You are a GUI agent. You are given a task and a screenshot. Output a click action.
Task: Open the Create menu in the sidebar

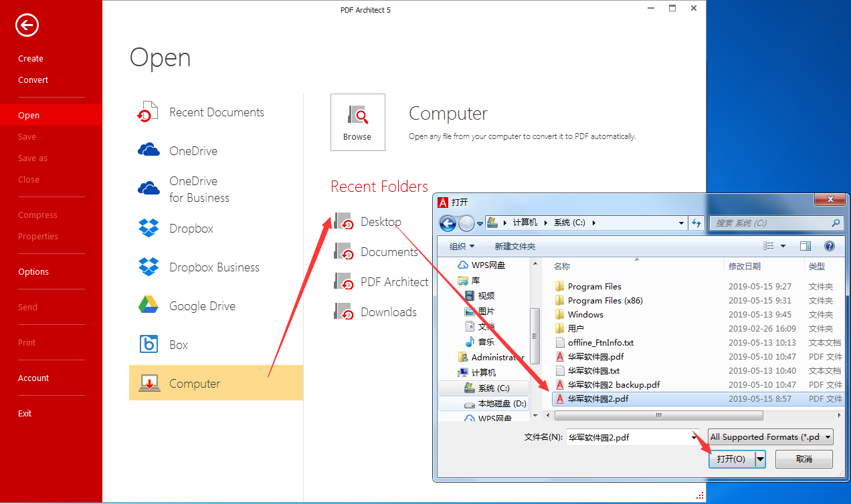[31, 59]
